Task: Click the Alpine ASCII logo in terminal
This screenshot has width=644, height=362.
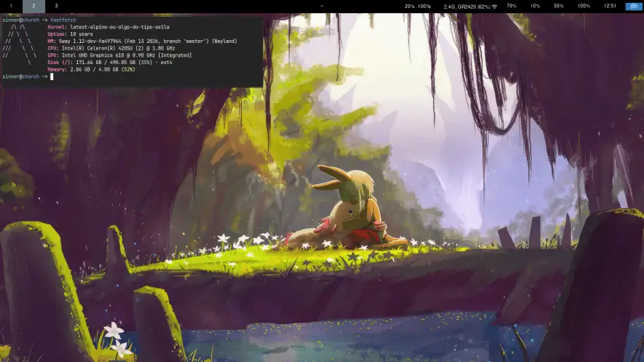Action: point(19,44)
